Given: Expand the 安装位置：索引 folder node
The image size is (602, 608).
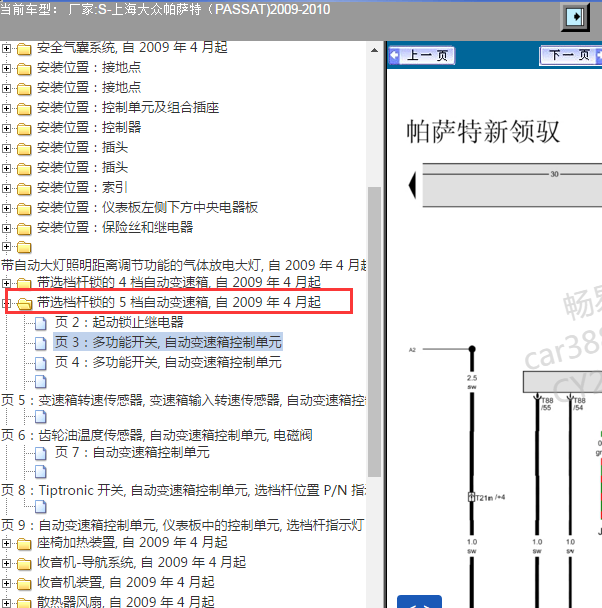Looking at the screenshot, I should click(x=6, y=188).
